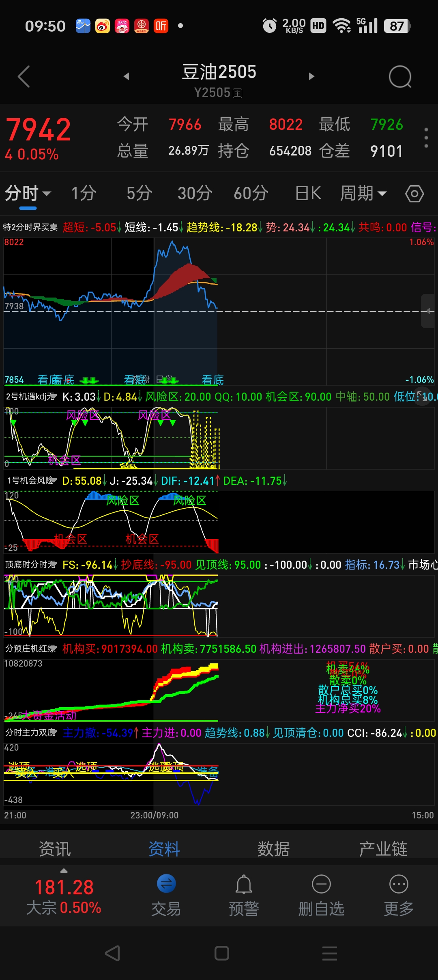Viewport: 438px width, 980px height.
Task: Tap the 更多 label
Action: point(399,909)
